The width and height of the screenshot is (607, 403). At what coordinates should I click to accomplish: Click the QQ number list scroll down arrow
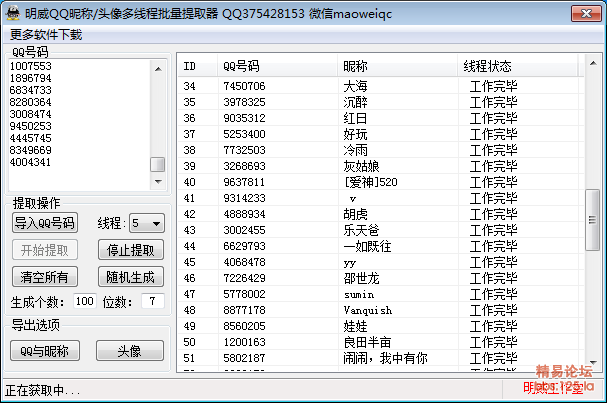(x=158, y=181)
